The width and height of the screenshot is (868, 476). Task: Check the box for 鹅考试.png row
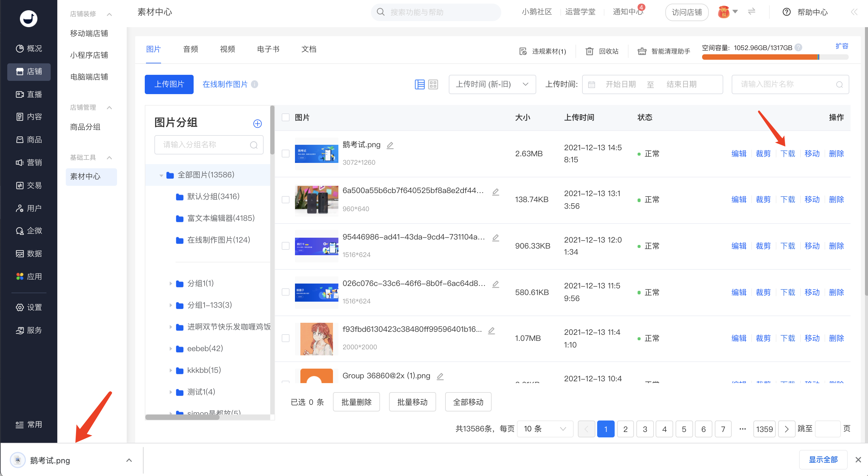pos(285,153)
